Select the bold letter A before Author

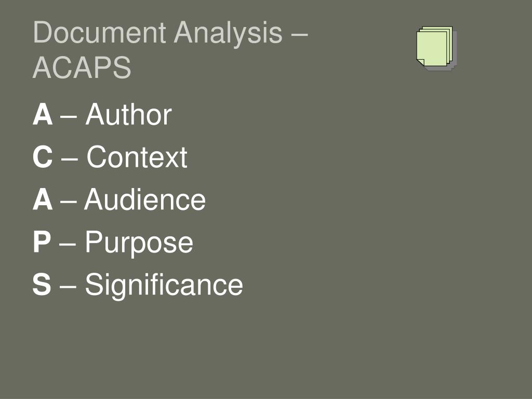pos(43,114)
